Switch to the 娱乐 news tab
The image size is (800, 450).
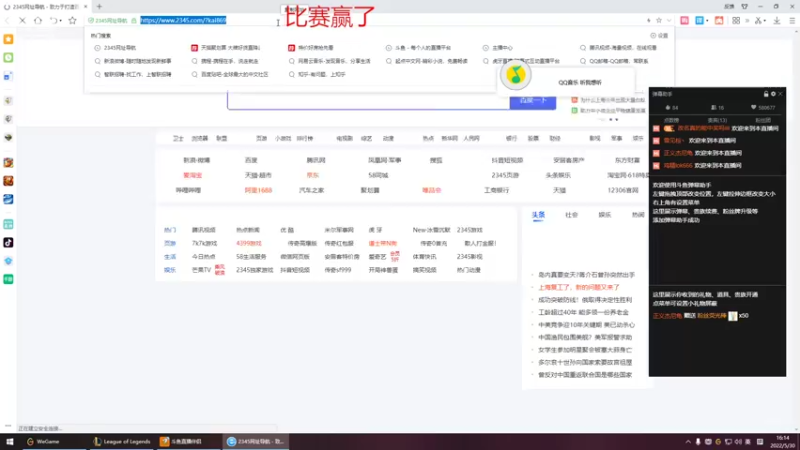605,215
